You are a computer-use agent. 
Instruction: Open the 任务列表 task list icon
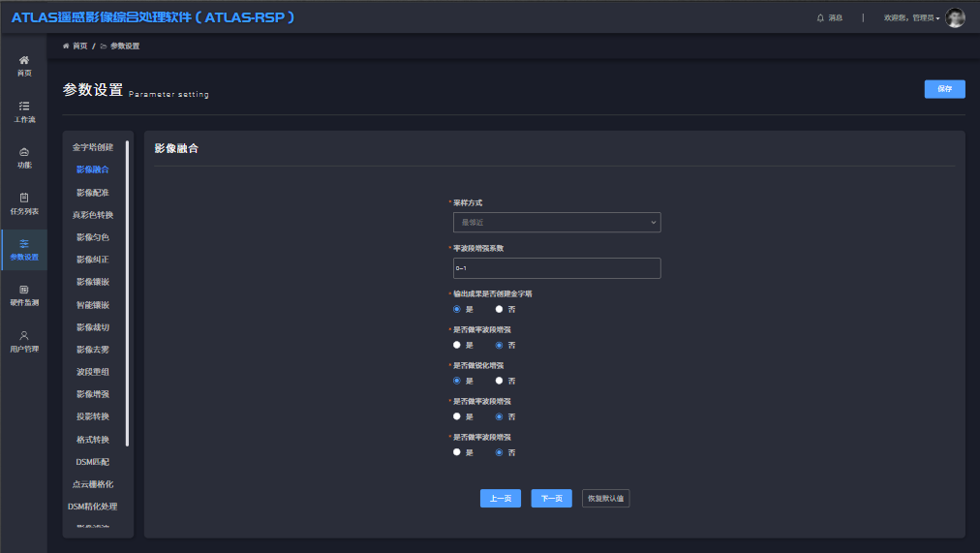(24, 198)
